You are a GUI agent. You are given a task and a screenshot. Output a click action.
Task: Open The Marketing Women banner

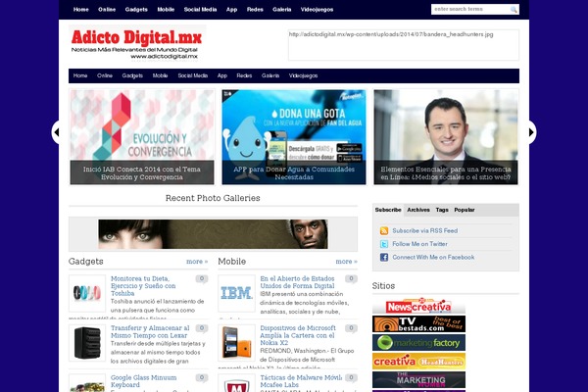[418, 379]
